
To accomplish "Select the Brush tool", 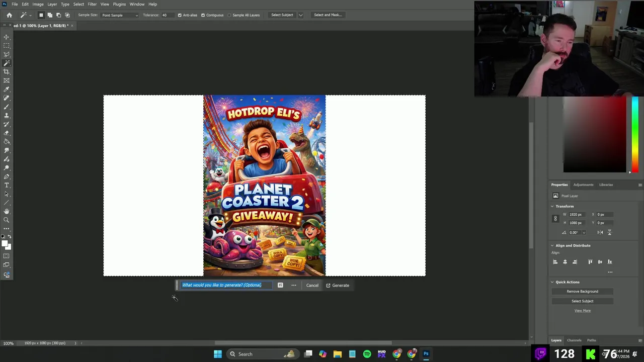I will coord(7,107).
